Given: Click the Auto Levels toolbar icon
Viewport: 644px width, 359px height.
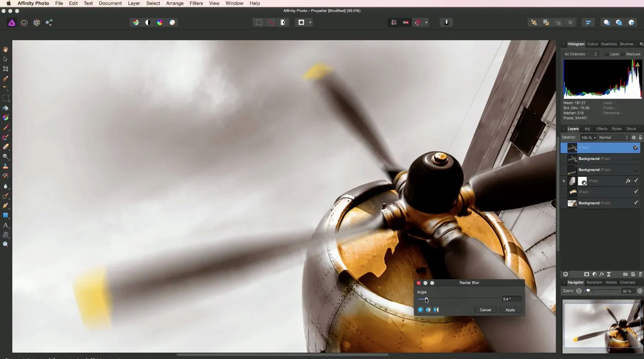Looking at the screenshot, I should pyautogui.click(x=136, y=22).
